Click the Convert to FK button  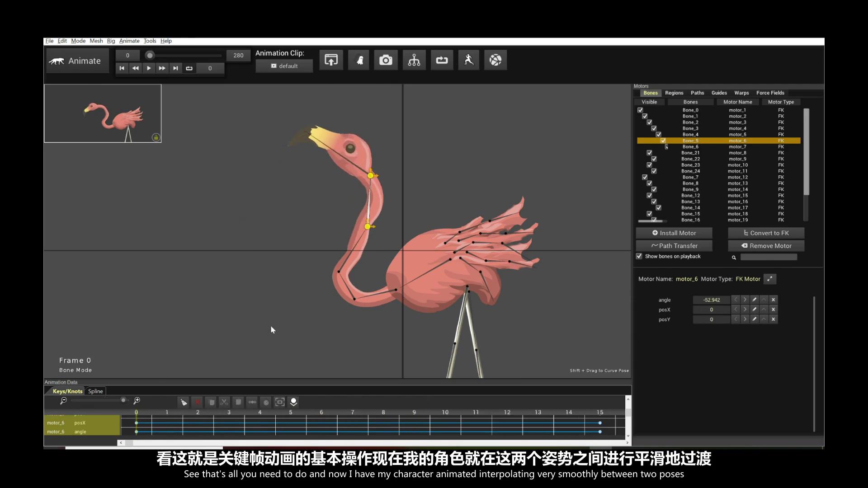(766, 233)
